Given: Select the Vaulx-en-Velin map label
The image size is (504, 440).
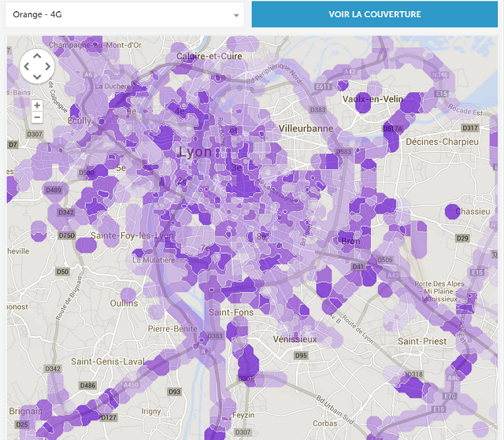Looking at the screenshot, I should [x=372, y=98].
